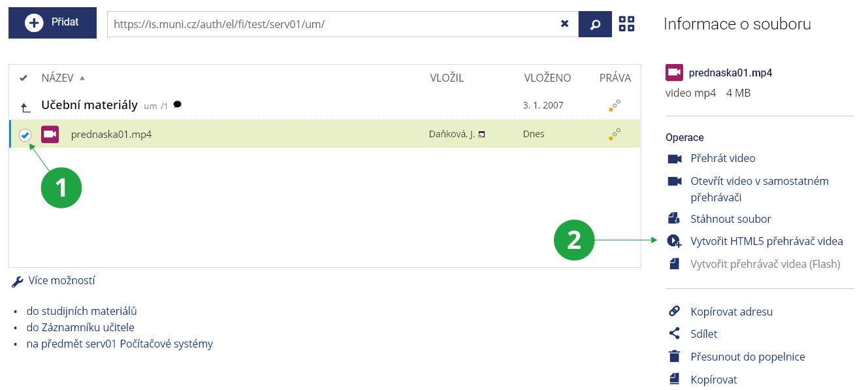Click Kopírovat adresu link icon
868x390 pixels.
(x=674, y=312)
